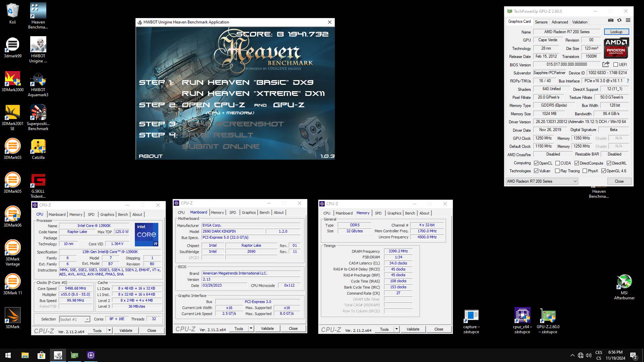Select the Catzilla desktop icon
Image resolution: width=644 pixels, height=362 pixels.
coord(38,149)
